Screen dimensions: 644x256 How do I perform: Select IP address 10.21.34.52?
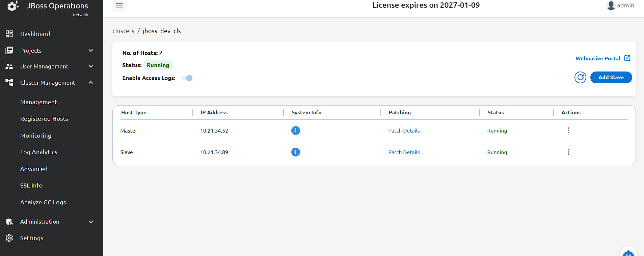pos(214,131)
